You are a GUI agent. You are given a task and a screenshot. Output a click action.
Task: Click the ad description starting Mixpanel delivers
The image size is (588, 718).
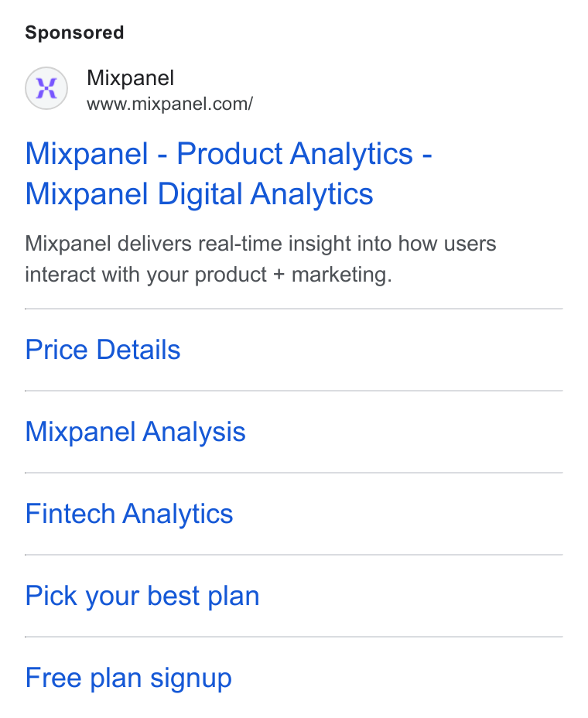261,259
